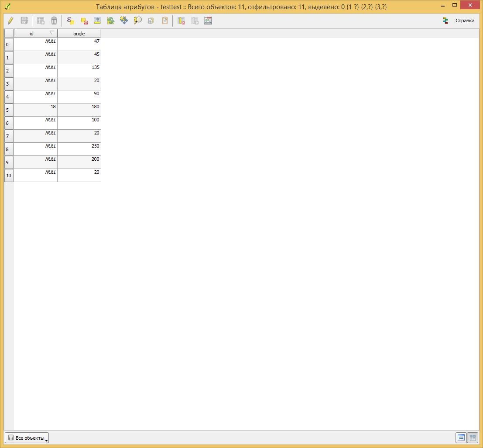Click the Delete column icon
483x448 pixels.
(x=181, y=21)
